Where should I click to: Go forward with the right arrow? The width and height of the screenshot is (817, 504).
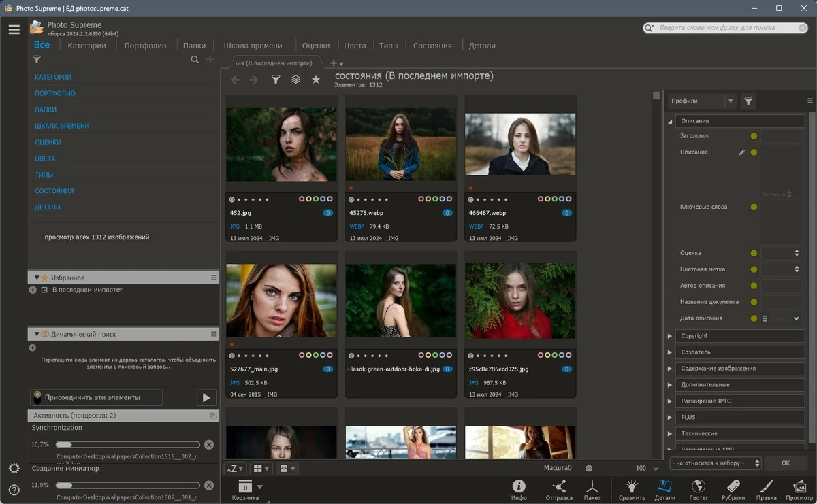pos(254,80)
